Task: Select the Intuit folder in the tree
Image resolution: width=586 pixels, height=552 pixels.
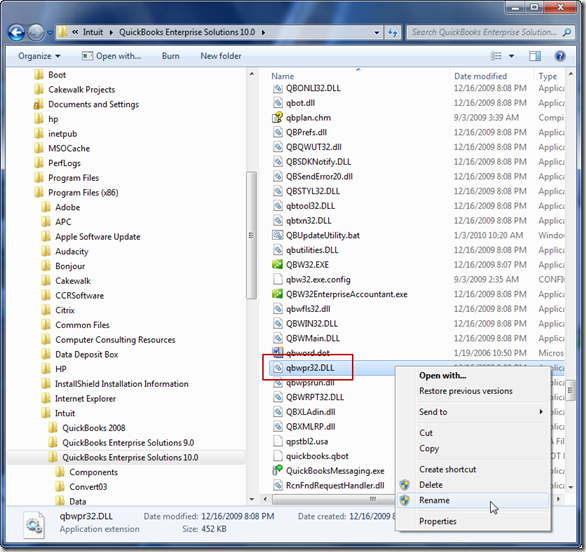Action: pyautogui.click(x=65, y=413)
